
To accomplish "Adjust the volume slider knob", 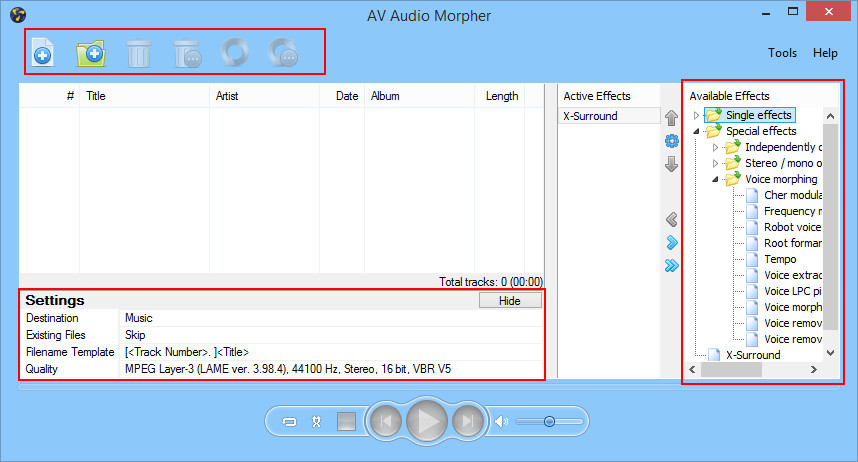I will click(549, 421).
